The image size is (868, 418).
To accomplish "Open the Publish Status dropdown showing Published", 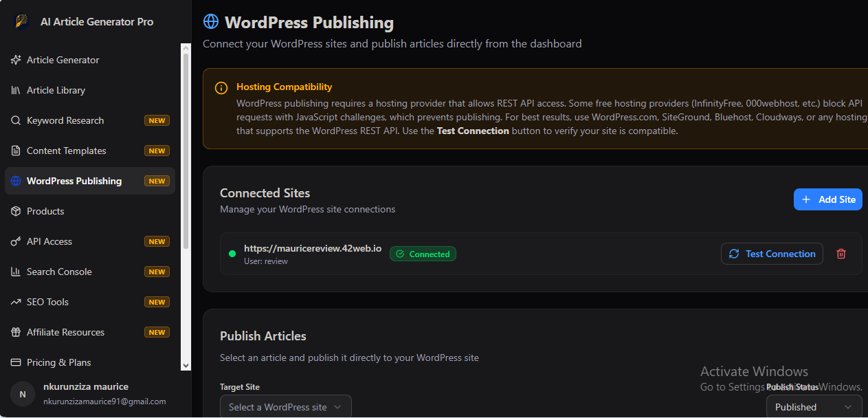I will pos(814,406).
